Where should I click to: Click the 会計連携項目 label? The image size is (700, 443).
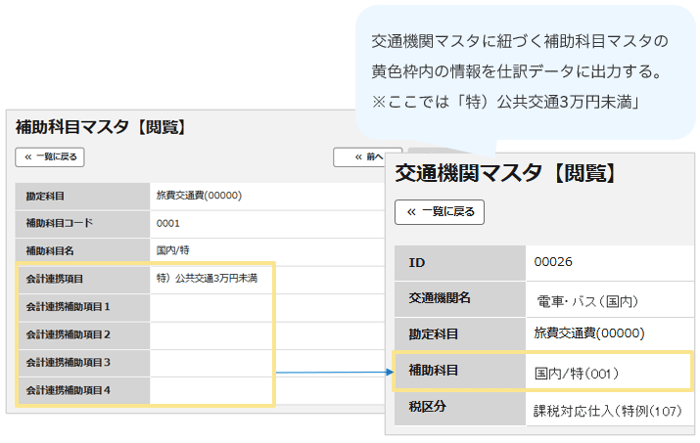click(54, 280)
